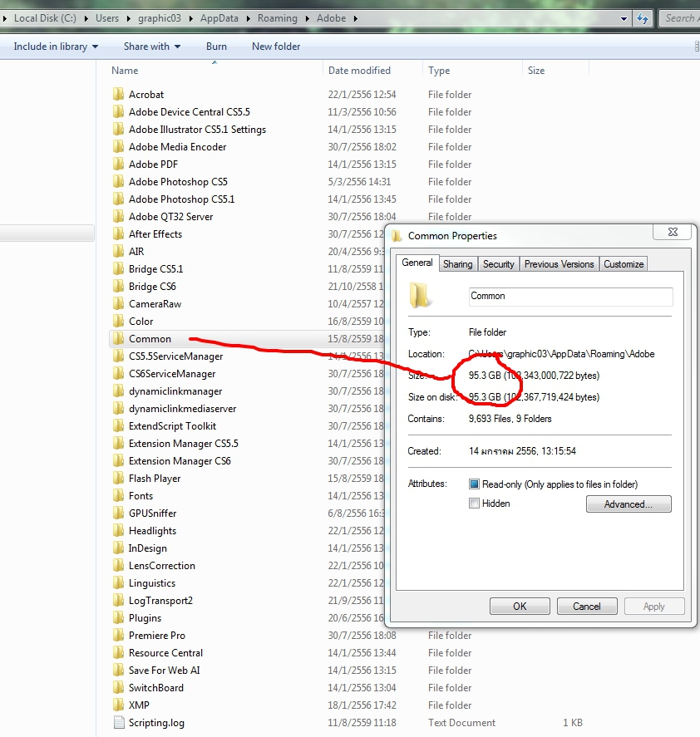Image resolution: width=700 pixels, height=737 pixels.
Task: Expand the arrow after Users in breadcrumb
Action: [128, 18]
